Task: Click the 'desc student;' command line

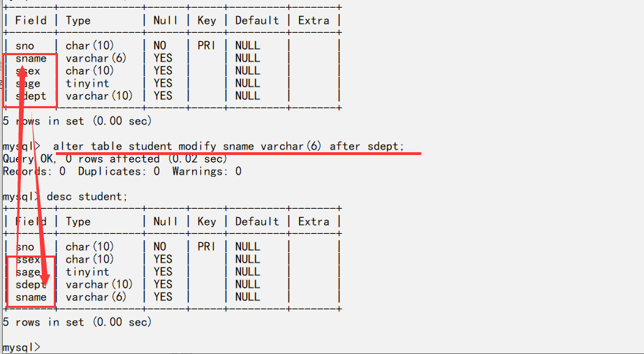Action: [87, 196]
